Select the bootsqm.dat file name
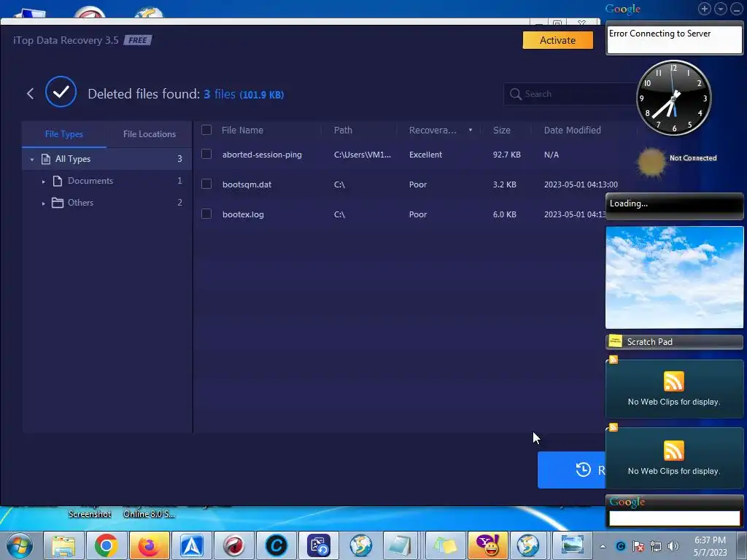 pyautogui.click(x=247, y=184)
